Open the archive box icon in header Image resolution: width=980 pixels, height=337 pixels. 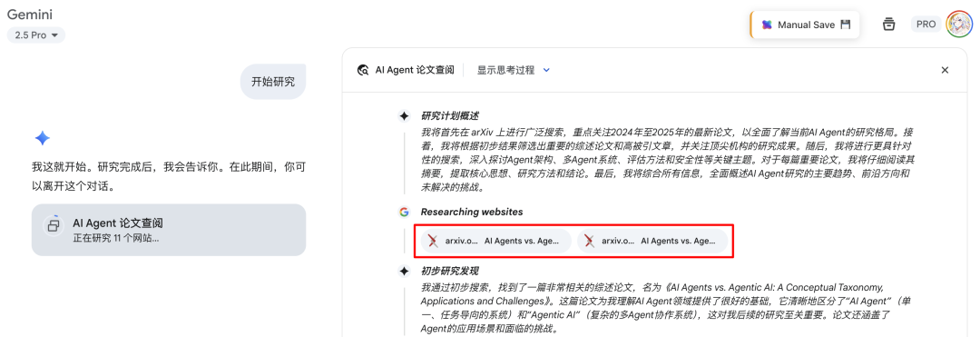(888, 25)
